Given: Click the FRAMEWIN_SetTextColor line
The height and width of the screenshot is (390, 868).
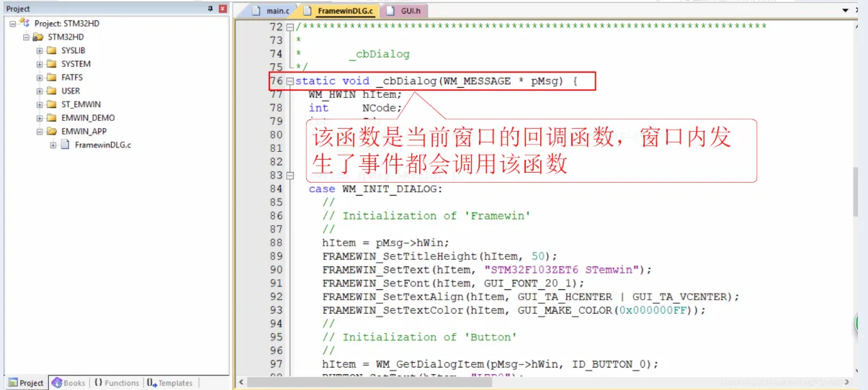Looking at the screenshot, I should 514,310.
